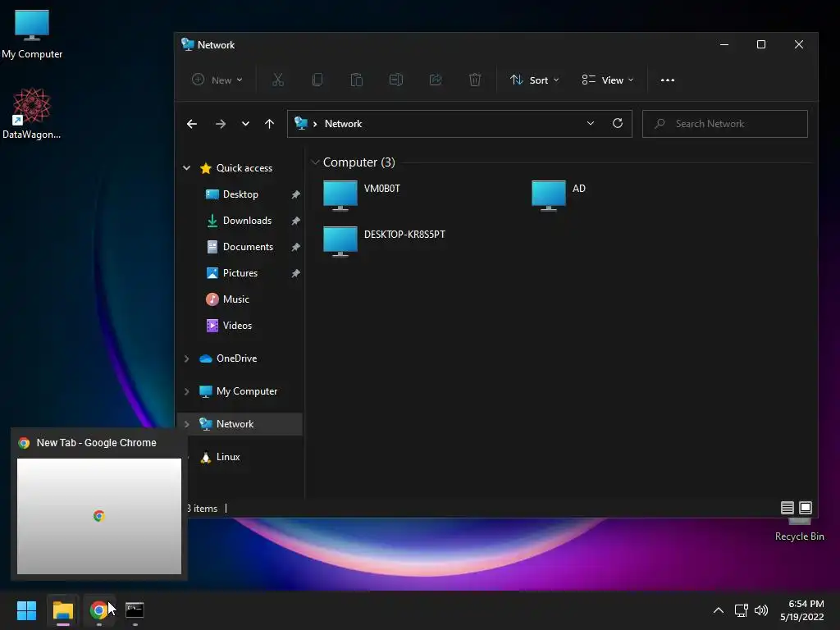840x630 pixels.
Task: Unpin Downloads using its pin icon
Action: tap(295, 221)
